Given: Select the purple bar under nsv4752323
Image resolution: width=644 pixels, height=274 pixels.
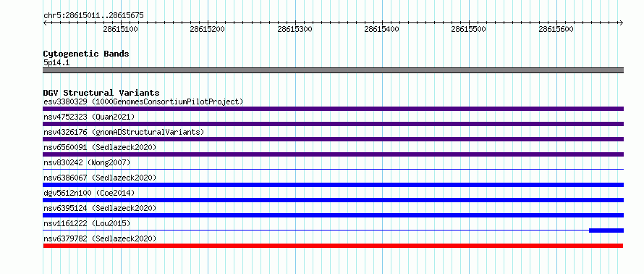Looking at the screenshot, I should tap(333, 124).
